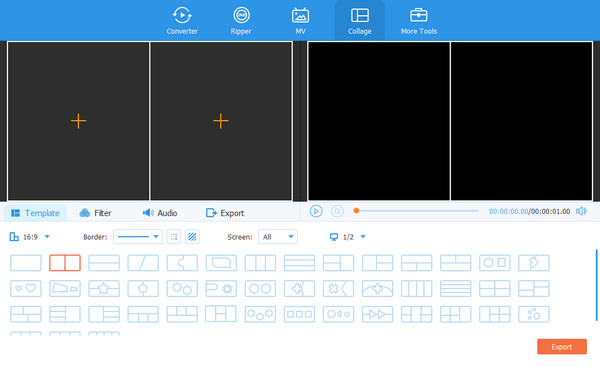
Task: Open the Screen All dropdown
Action: point(278,237)
